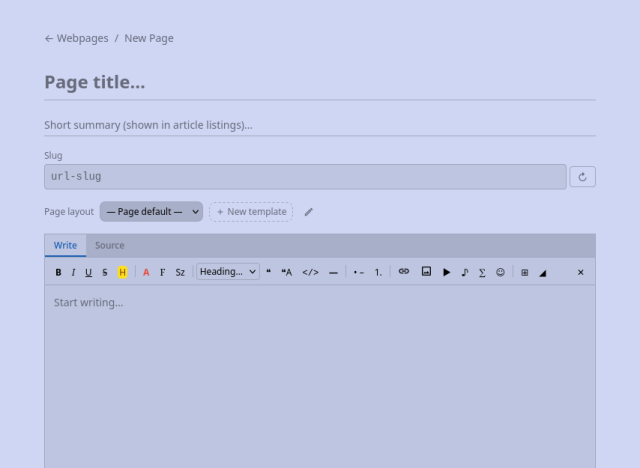Switch to the Source tab
This screenshot has width=640, height=468.
(x=110, y=245)
